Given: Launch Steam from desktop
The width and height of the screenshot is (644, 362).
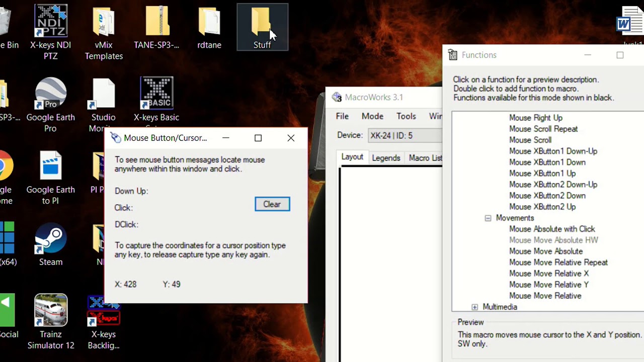Looking at the screenshot, I should 51,244.
